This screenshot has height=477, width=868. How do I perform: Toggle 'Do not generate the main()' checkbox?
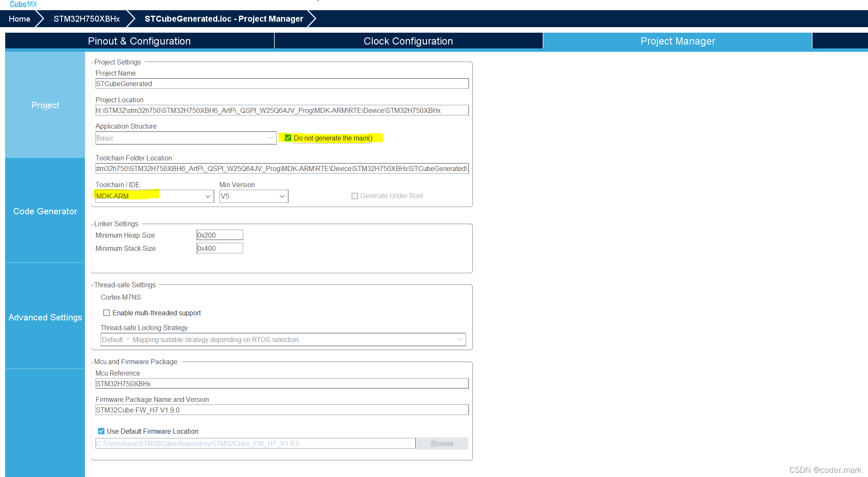click(x=288, y=138)
